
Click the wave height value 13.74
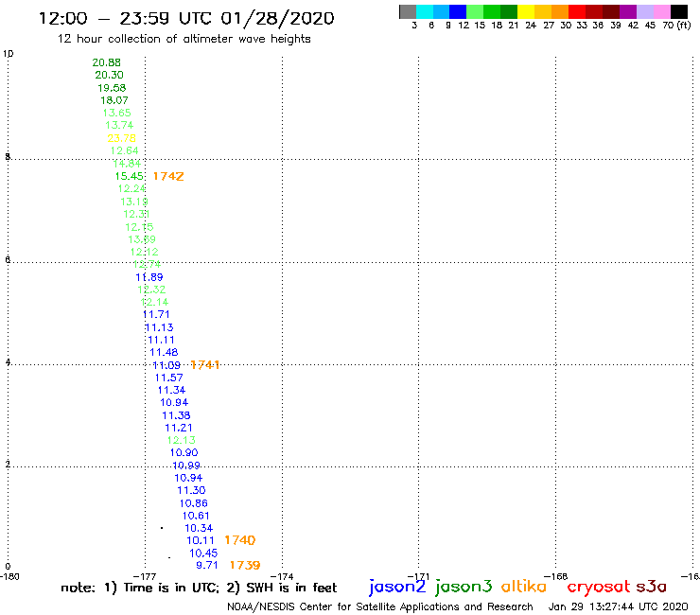click(x=119, y=126)
